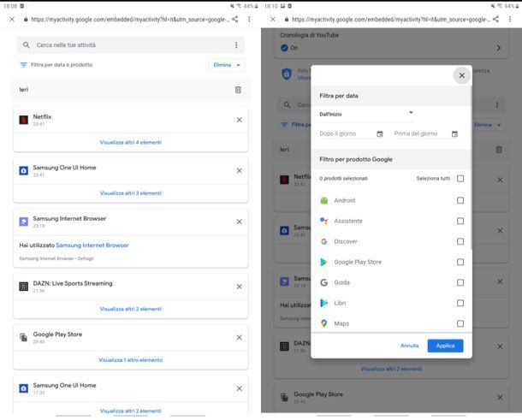
Task: Expand the 'Dall'inizio' date range dropdown
Action: coord(366,114)
